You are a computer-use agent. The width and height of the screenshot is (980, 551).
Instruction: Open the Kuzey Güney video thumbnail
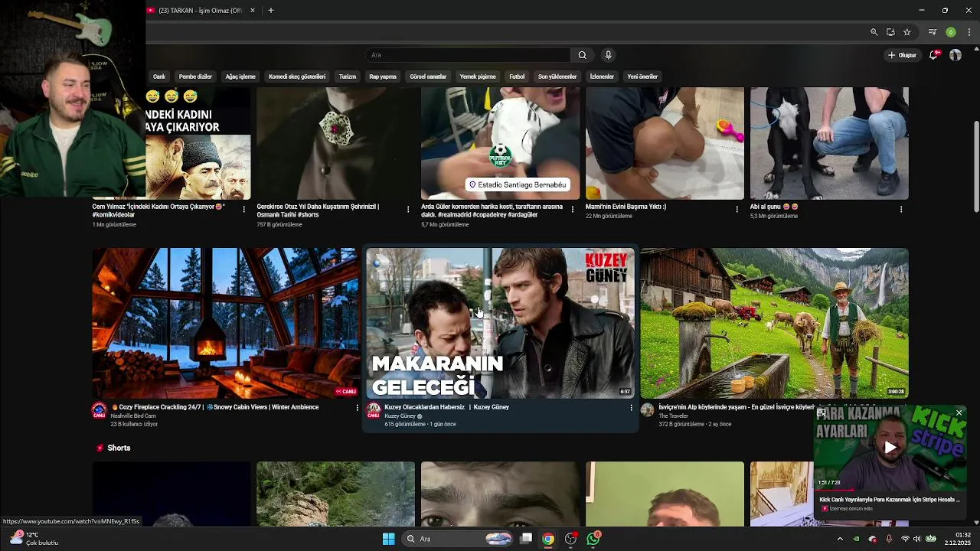500,323
